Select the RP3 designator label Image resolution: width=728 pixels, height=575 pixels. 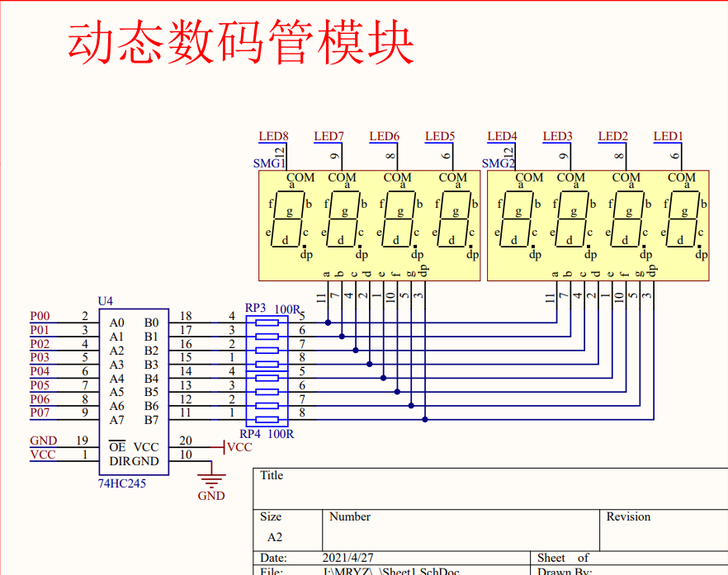tap(255, 309)
